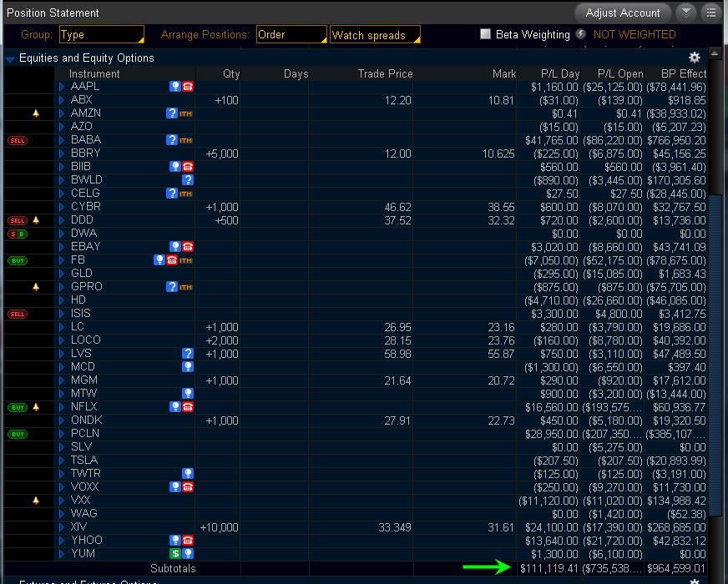The width and height of the screenshot is (728, 584).
Task: Open the Group Type dropdown
Action: click(x=102, y=35)
